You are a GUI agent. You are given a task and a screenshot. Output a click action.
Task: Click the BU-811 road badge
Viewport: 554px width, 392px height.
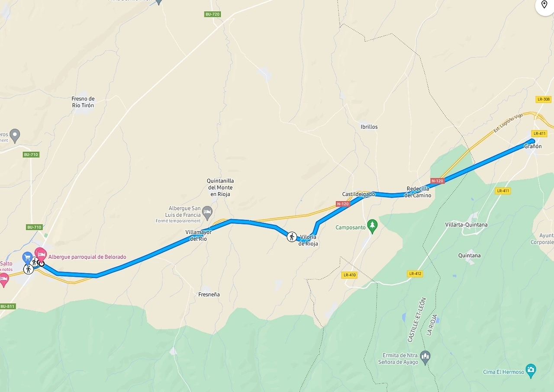point(8,306)
